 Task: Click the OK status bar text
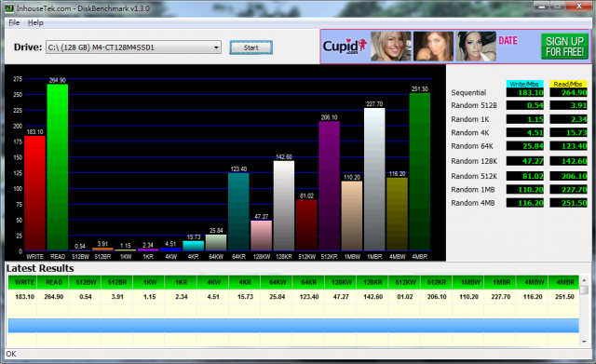coord(11,354)
